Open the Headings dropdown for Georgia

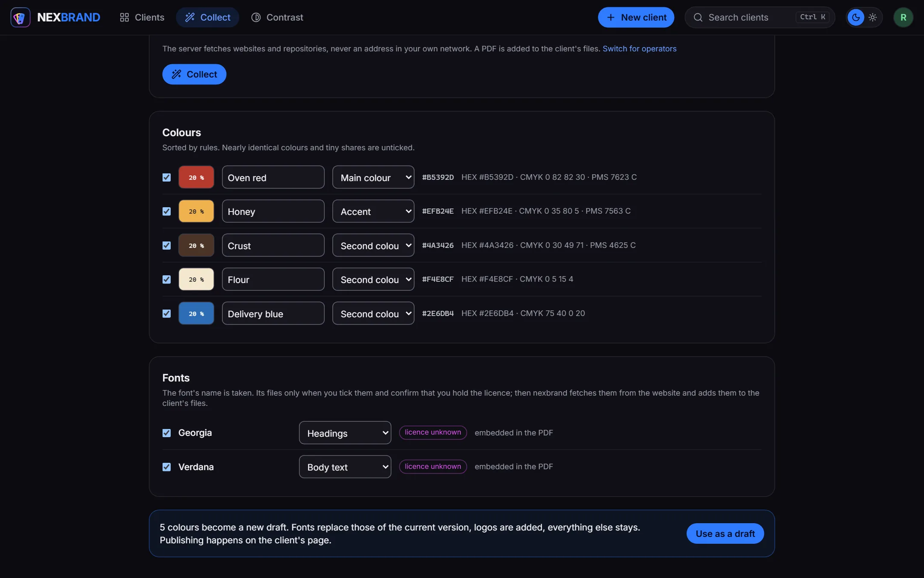point(345,433)
